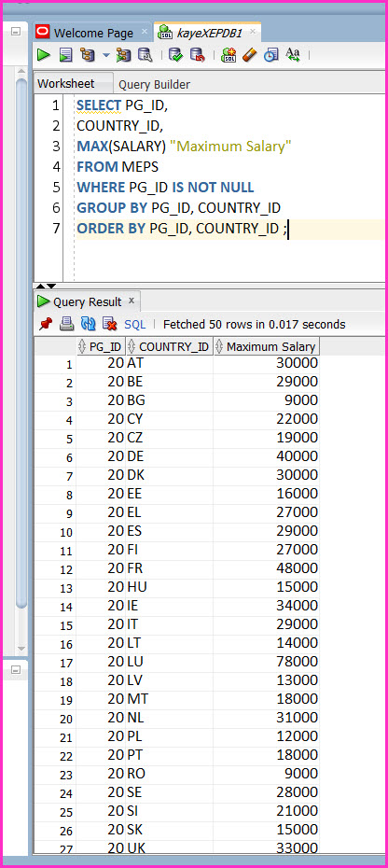Viewport: 388px width, 868px height.
Task: Click the change case Aa icon
Action: (x=292, y=54)
